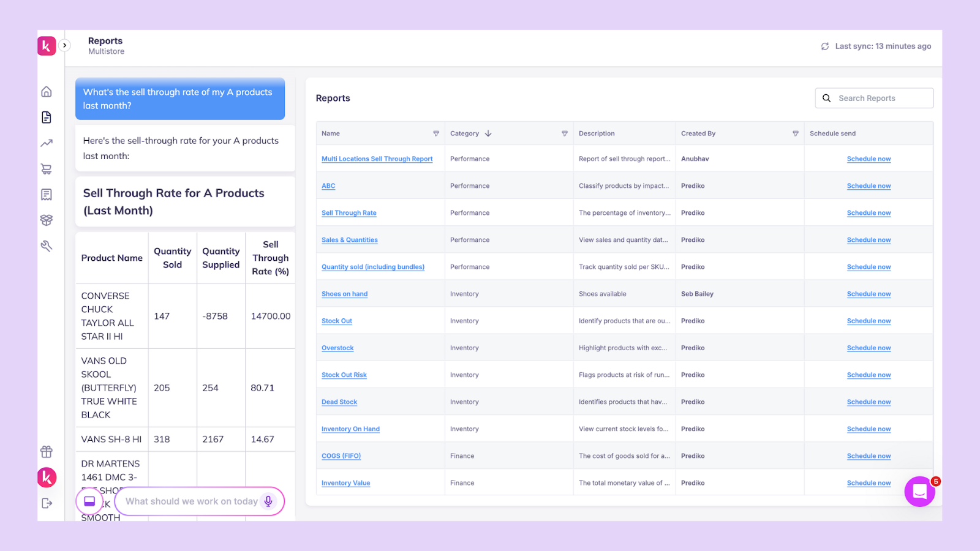980x551 pixels.
Task: Schedule now for Overstock
Action: coord(869,348)
